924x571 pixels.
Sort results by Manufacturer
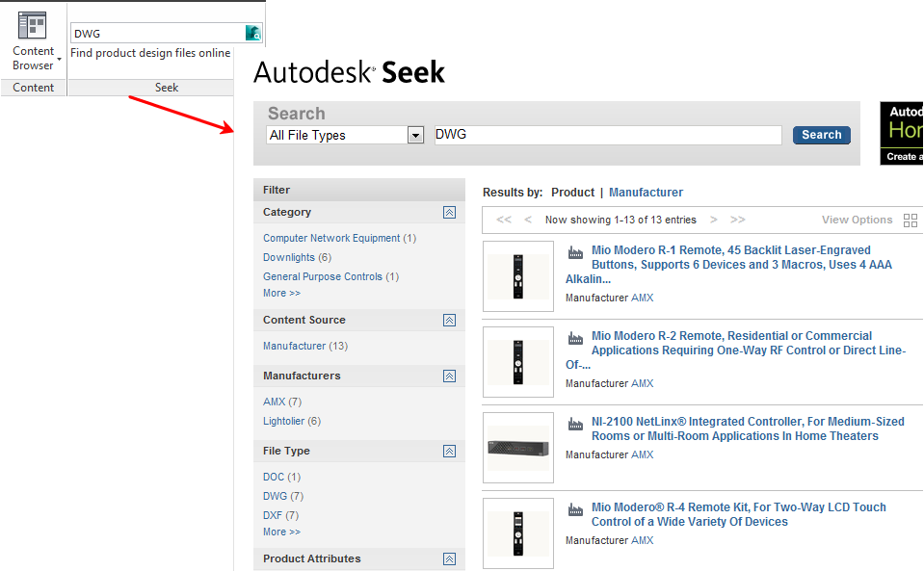point(646,193)
